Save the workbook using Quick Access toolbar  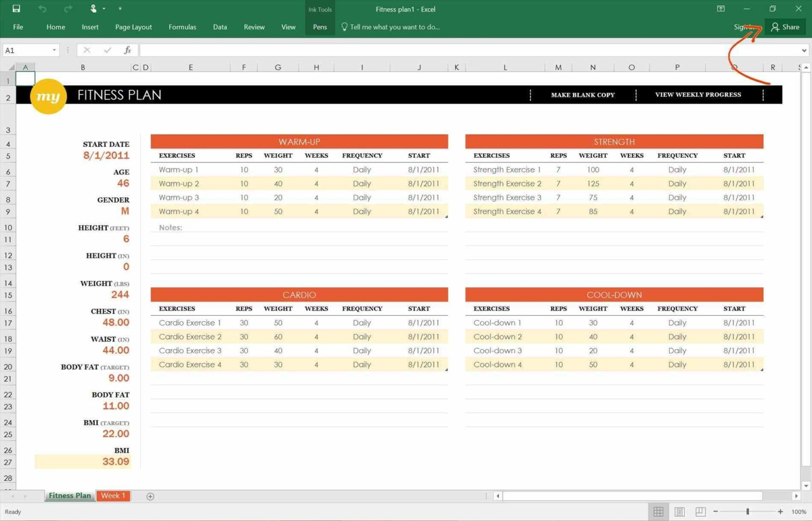(16, 9)
